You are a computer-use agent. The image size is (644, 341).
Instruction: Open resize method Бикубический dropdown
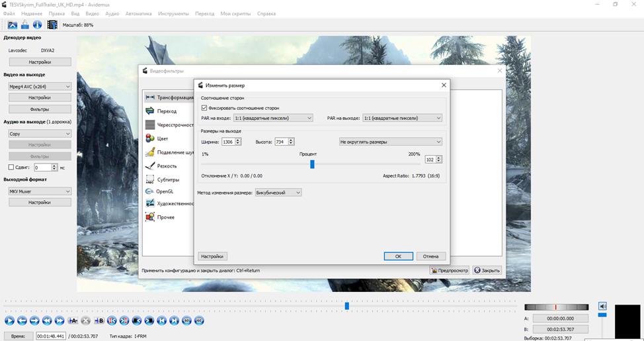pyautogui.click(x=278, y=193)
